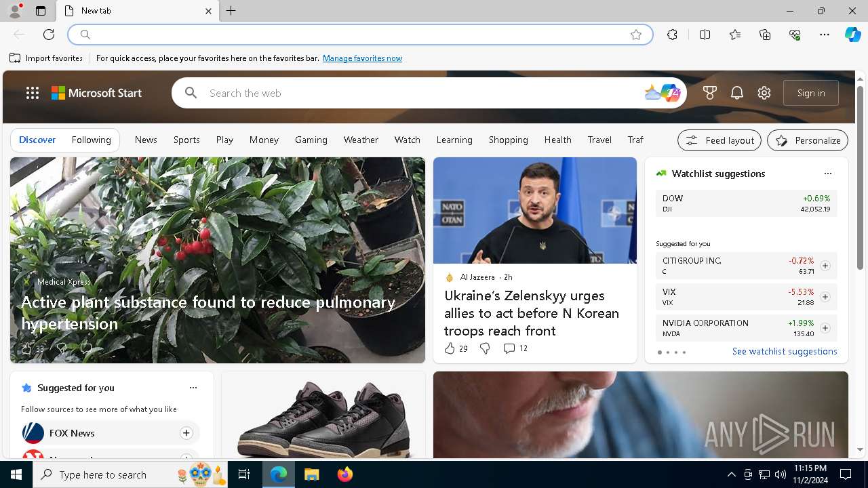The image size is (868, 488).
Task: Toggle the Split screen icon
Action: [x=705, y=35]
